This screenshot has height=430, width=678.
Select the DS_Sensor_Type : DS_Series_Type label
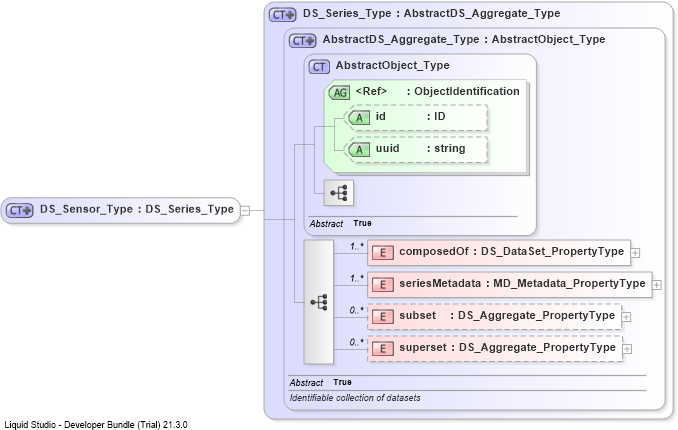coord(137,209)
